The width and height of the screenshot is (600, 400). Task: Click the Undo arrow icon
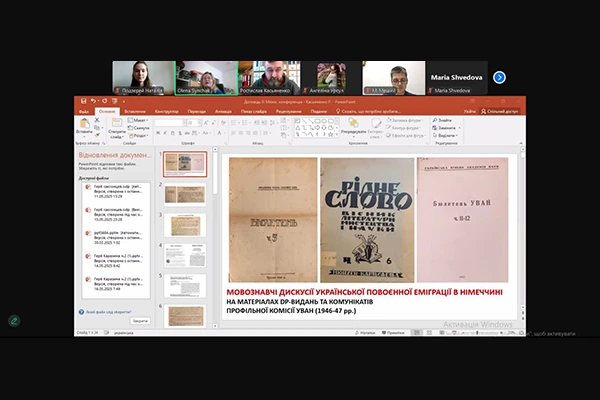click(x=93, y=101)
